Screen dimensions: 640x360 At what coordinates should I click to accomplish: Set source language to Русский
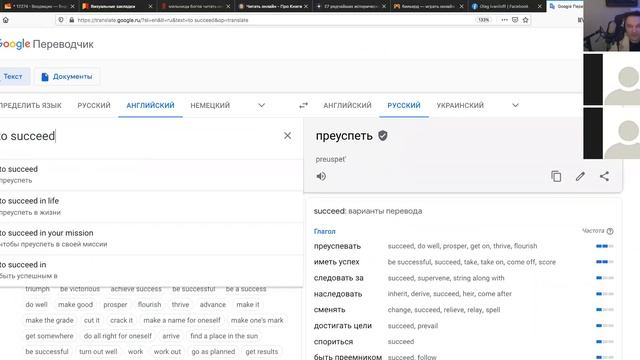(x=94, y=105)
